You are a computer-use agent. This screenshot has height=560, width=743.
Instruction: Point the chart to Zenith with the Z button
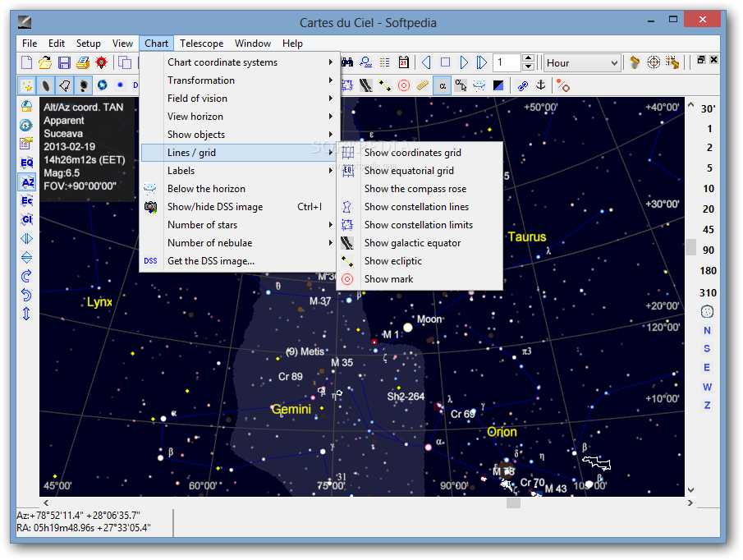point(707,406)
